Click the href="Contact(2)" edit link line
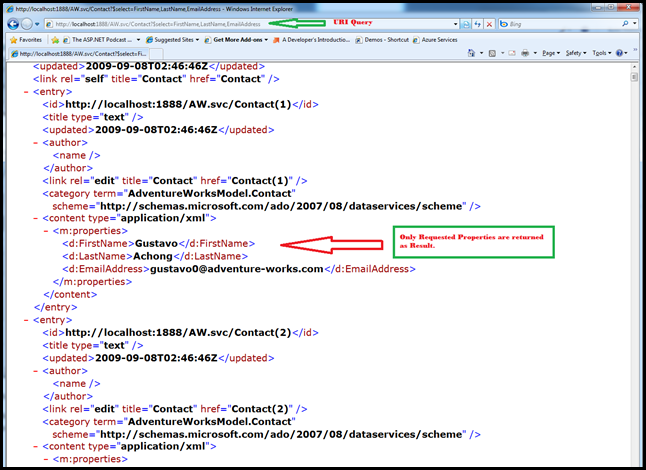The width and height of the screenshot is (646, 470). [175, 409]
